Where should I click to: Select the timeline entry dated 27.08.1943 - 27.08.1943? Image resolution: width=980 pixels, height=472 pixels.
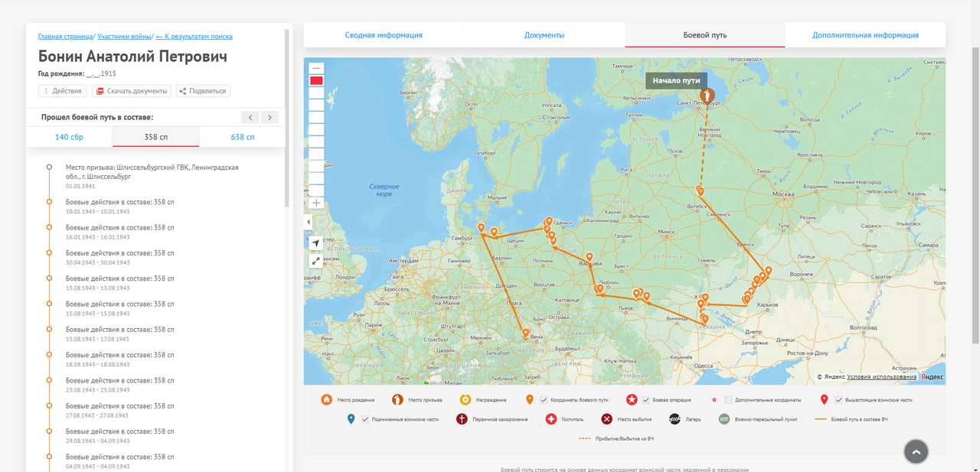(x=119, y=410)
